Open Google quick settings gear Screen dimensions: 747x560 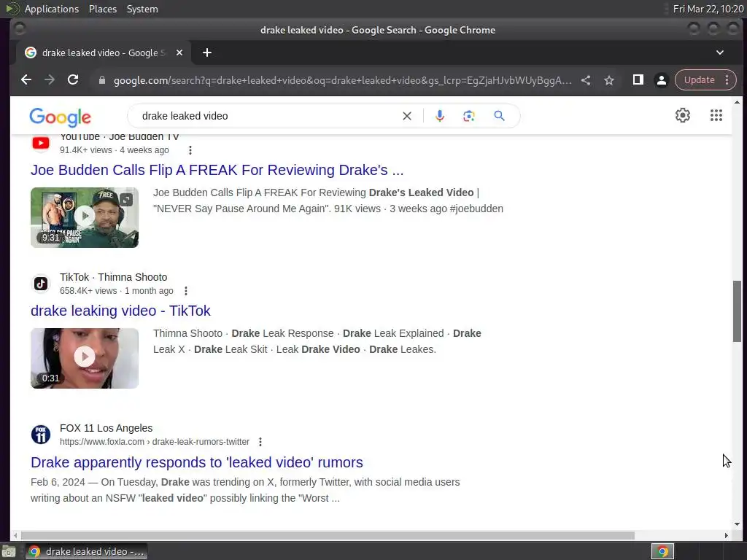pos(683,115)
